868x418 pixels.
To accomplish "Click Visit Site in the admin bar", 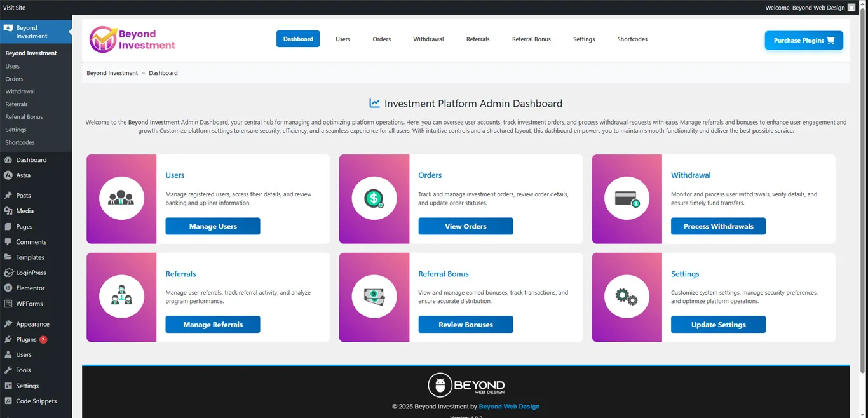I will [x=15, y=8].
